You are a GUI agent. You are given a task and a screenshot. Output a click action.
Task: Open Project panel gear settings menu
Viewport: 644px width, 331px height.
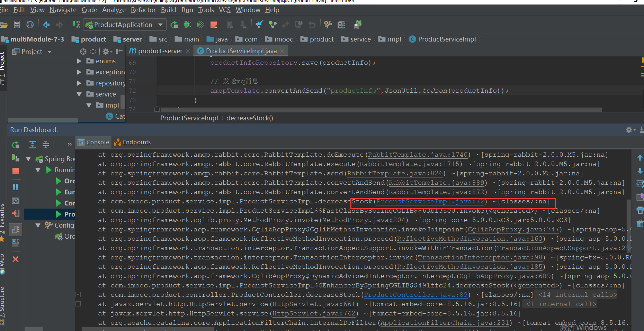[x=107, y=52]
